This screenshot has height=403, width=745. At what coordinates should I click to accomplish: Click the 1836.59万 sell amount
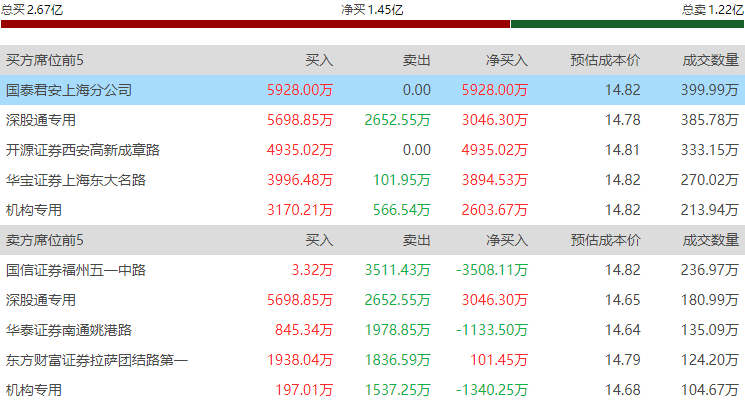(x=397, y=360)
